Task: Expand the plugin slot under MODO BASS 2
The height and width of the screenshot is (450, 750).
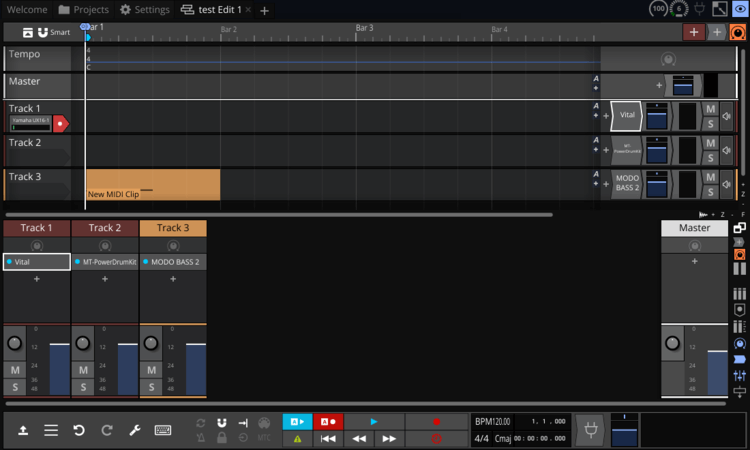Action: point(173,279)
